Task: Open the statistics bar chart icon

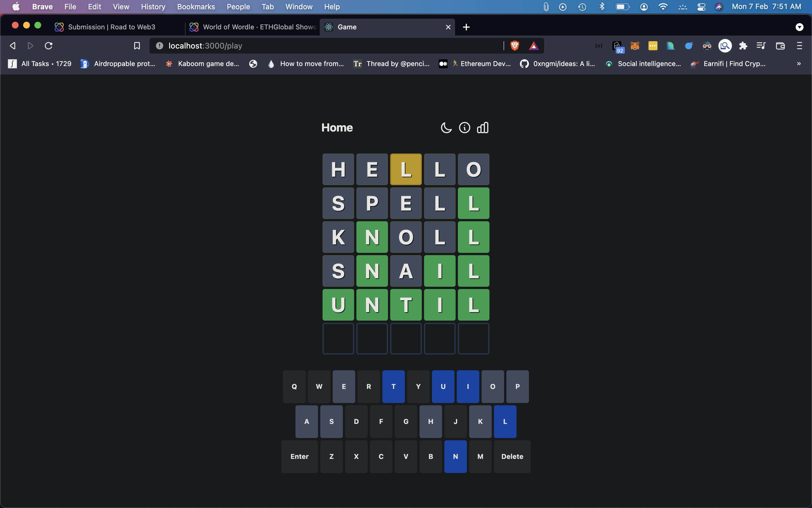Action: pos(482,128)
